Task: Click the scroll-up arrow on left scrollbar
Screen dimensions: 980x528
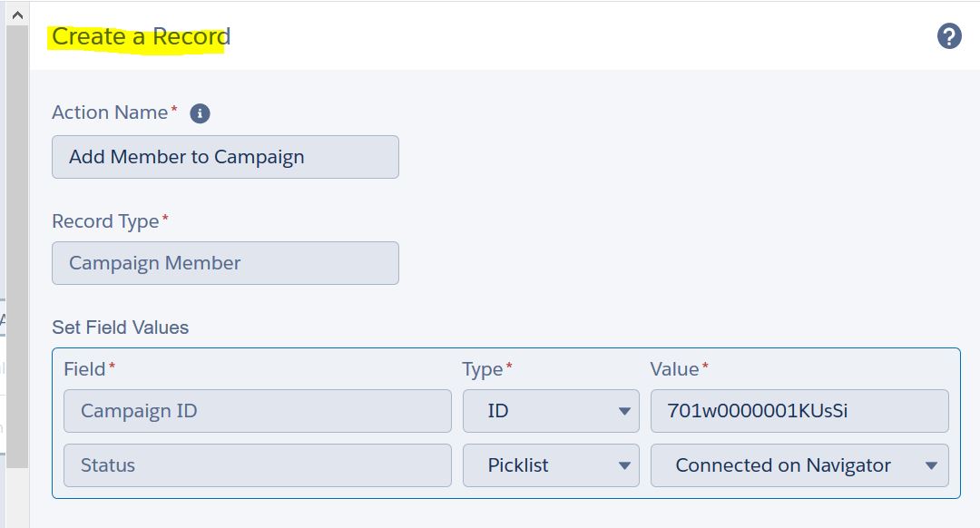Action: [x=15, y=15]
